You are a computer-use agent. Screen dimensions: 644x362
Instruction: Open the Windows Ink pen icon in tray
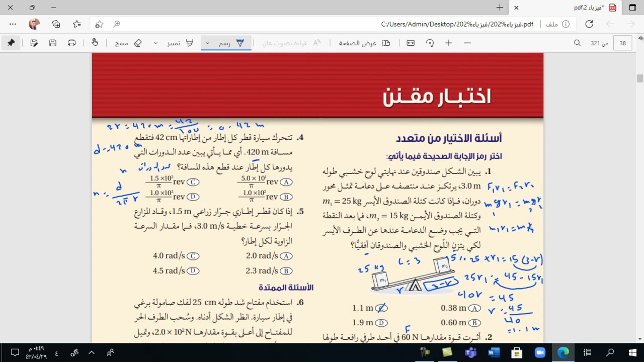(x=74, y=352)
